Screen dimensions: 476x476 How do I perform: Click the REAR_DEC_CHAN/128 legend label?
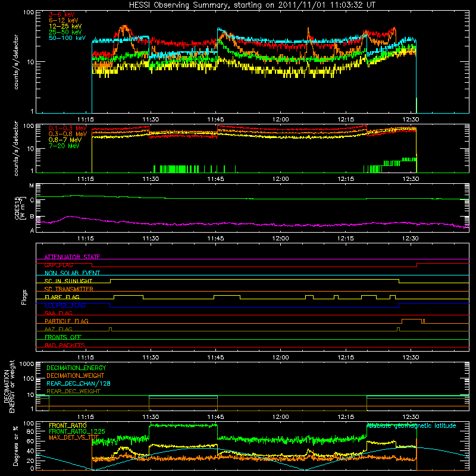click(x=79, y=383)
